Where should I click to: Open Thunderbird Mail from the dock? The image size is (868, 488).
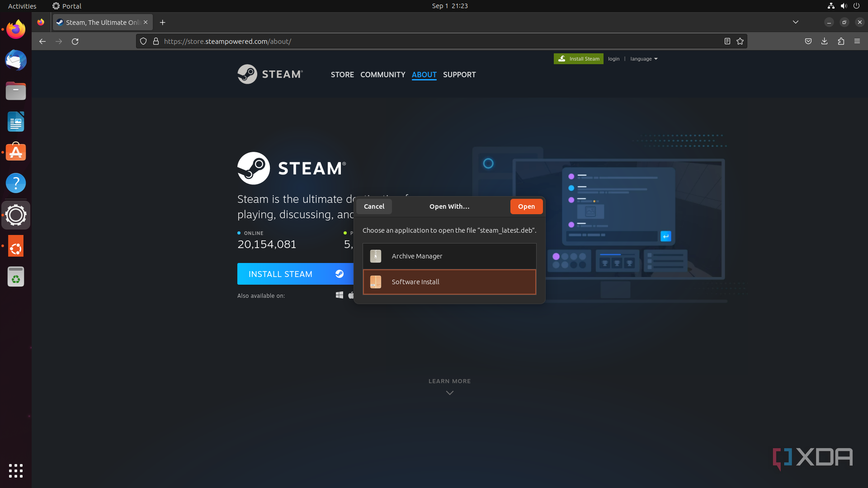pos(16,61)
